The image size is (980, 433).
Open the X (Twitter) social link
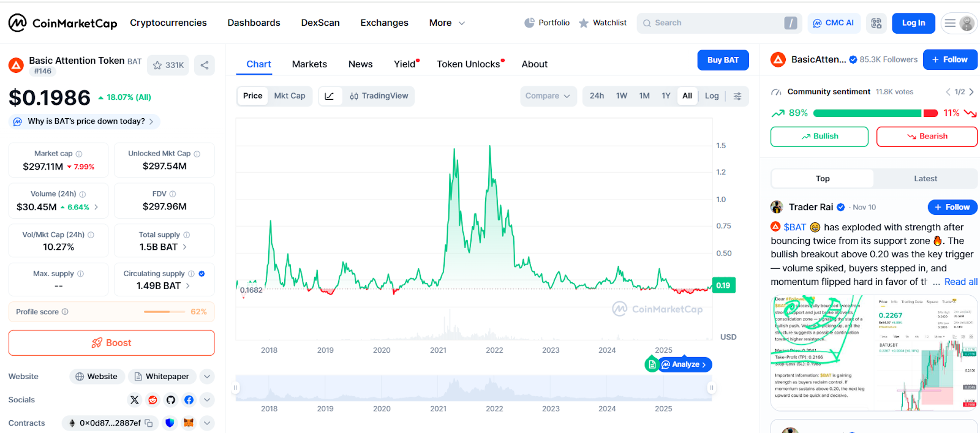[x=135, y=400]
